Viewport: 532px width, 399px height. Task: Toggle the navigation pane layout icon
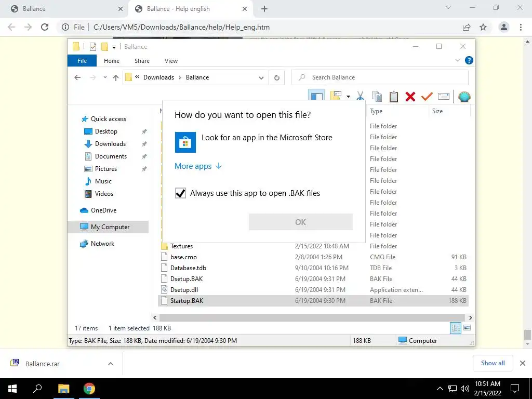pyautogui.click(x=316, y=96)
